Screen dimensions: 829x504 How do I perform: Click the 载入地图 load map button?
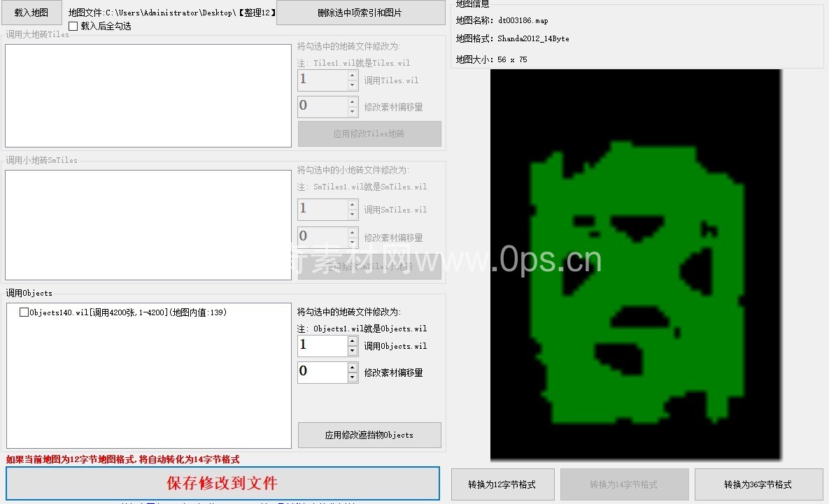click(x=31, y=13)
